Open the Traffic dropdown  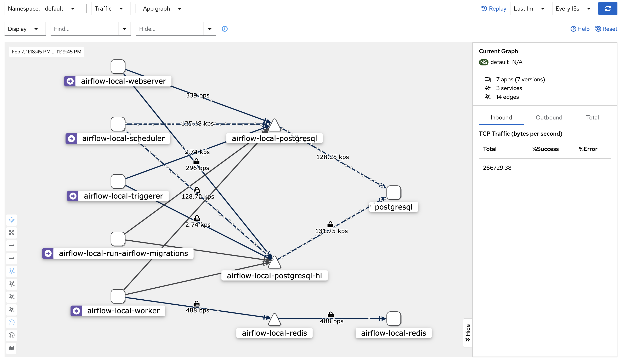111,9
